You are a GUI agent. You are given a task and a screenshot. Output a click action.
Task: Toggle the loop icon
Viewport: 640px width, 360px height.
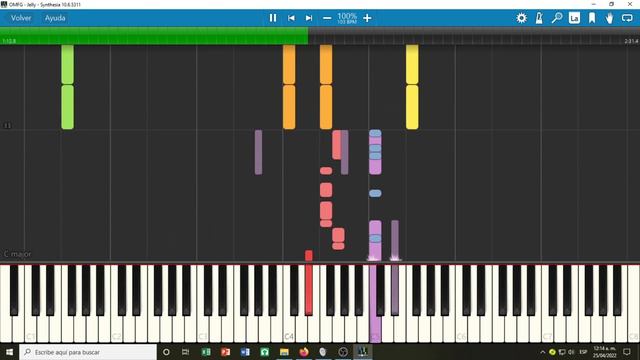[627, 18]
